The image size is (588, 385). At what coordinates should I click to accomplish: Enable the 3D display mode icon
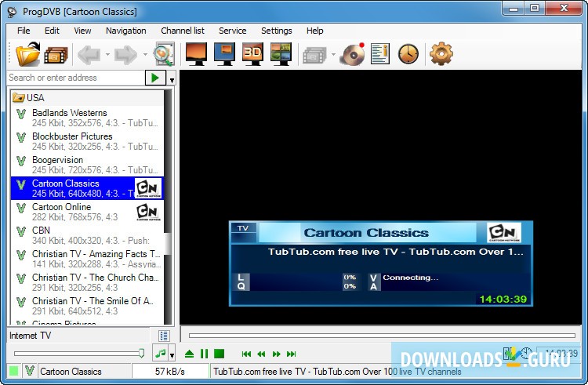coord(252,54)
